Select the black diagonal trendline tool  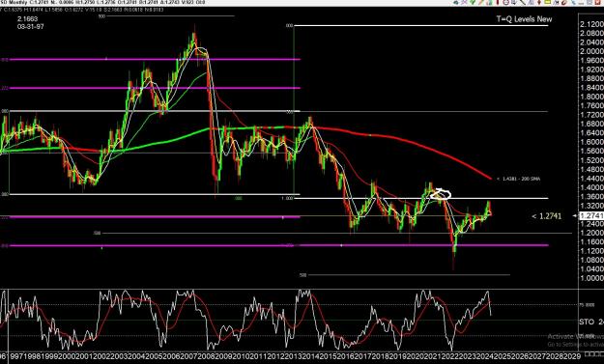point(523,2)
